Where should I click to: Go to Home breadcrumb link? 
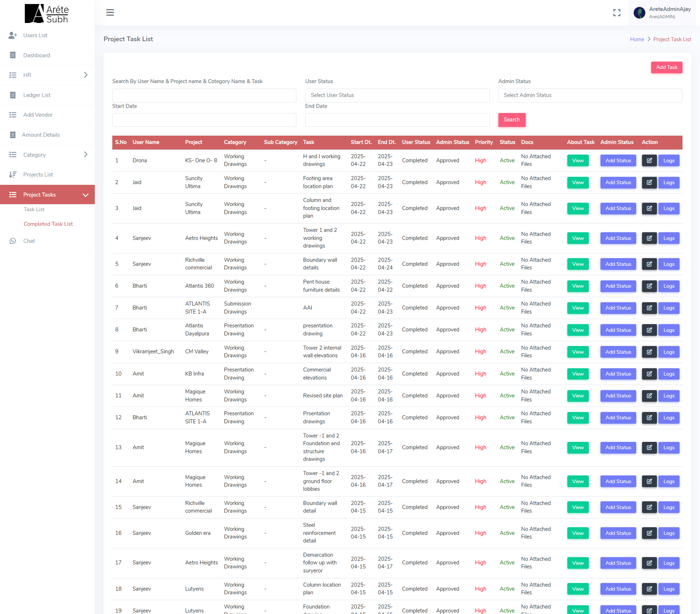click(637, 39)
